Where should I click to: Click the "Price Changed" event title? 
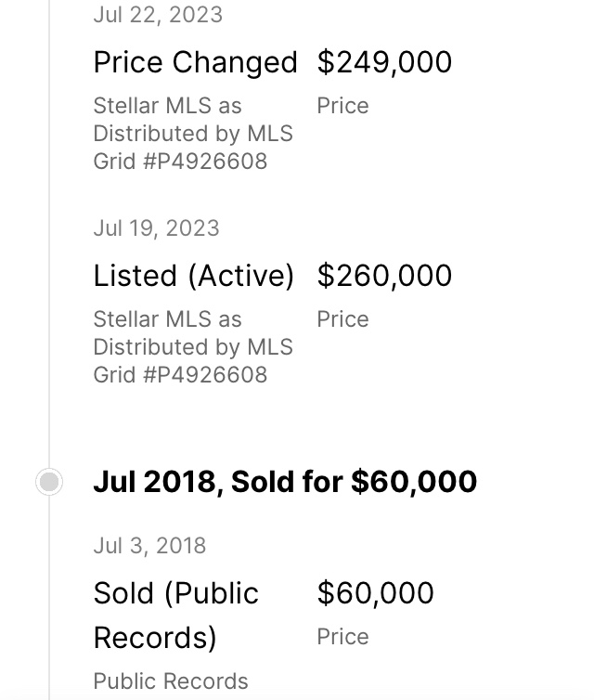195,62
